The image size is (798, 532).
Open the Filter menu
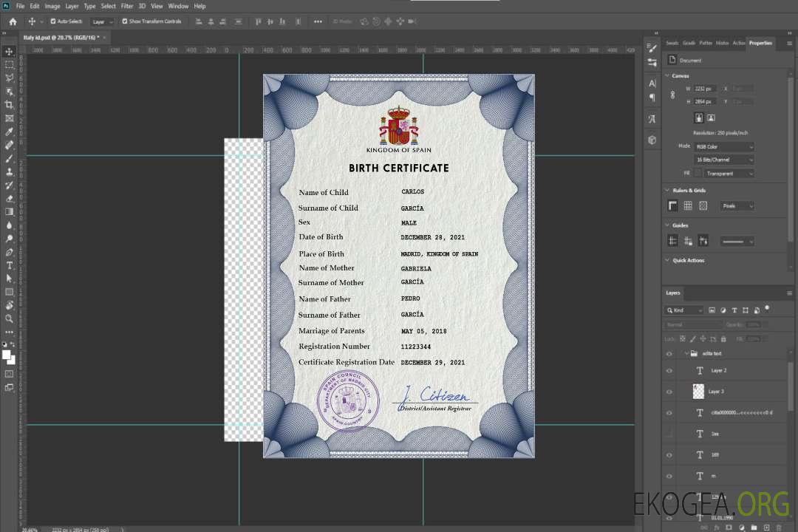pyautogui.click(x=127, y=6)
